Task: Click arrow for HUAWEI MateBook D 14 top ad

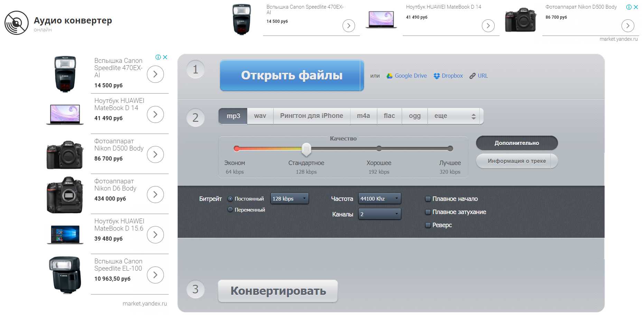Action: (x=488, y=26)
